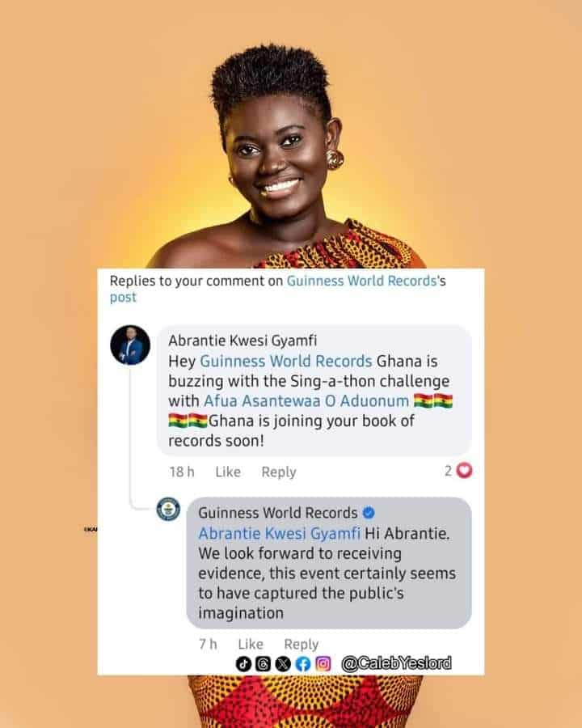Click the Guinness World Records commenter name
This screenshot has width=582, height=728.
pos(277,513)
